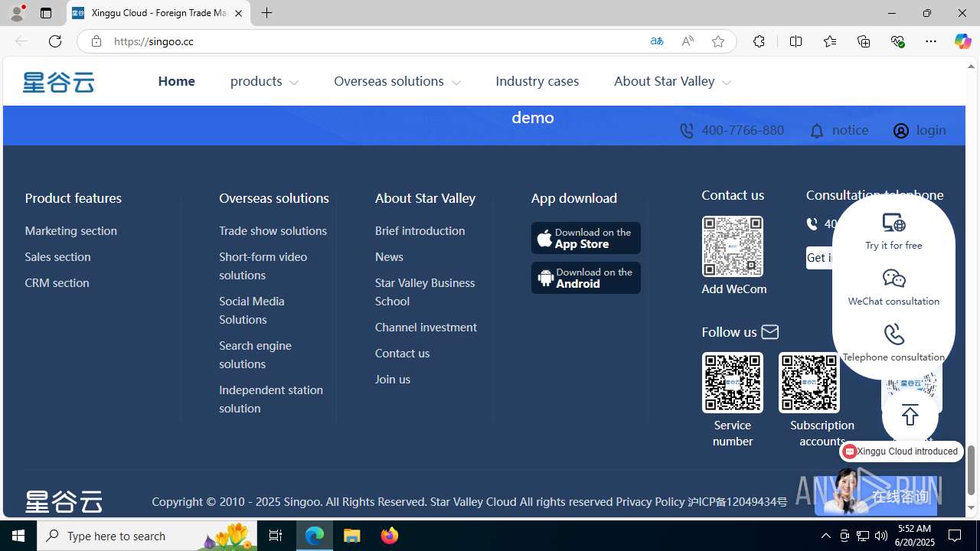This screenshot has width=980, height=551.
Task: Open Contact us footer link
Action: (x=402, y=353)
